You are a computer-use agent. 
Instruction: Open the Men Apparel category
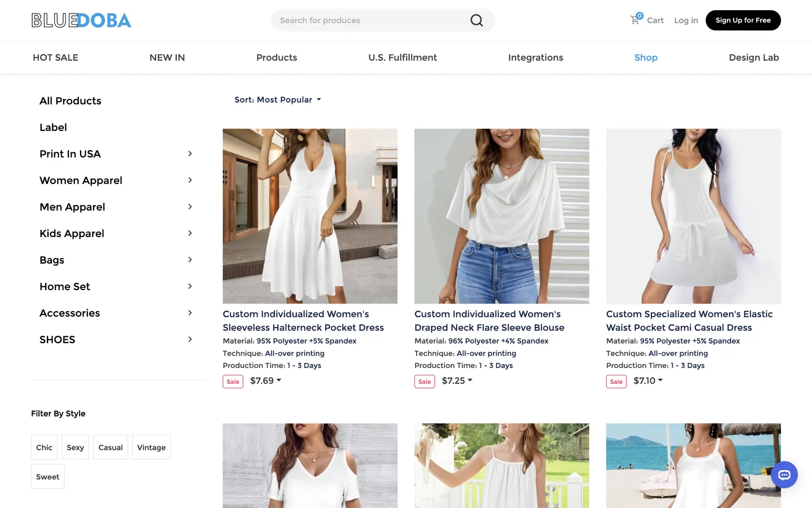click(x=72, y=207)
